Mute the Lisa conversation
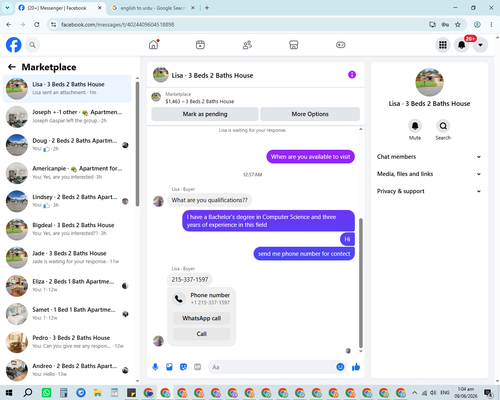Viewport: 500px width, 400px height. pyautogui.click(x=415, y=126)
